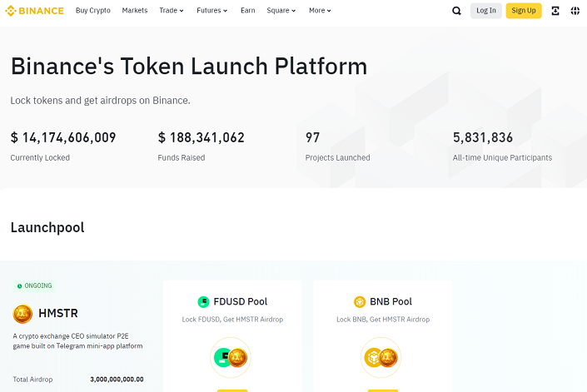Click the 97 Projects Launched figure
The height and width of the screenshot is (392, 587).
[312, 137]
